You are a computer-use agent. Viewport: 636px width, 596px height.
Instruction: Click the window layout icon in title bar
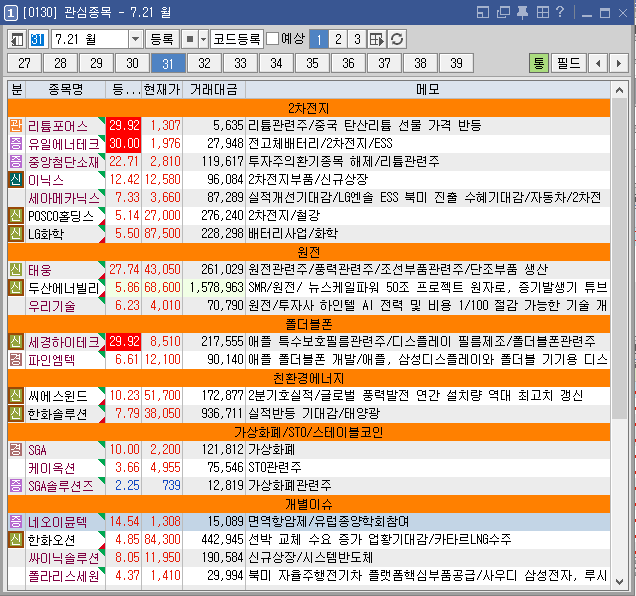pyautogui.click(x=483, y=13)
